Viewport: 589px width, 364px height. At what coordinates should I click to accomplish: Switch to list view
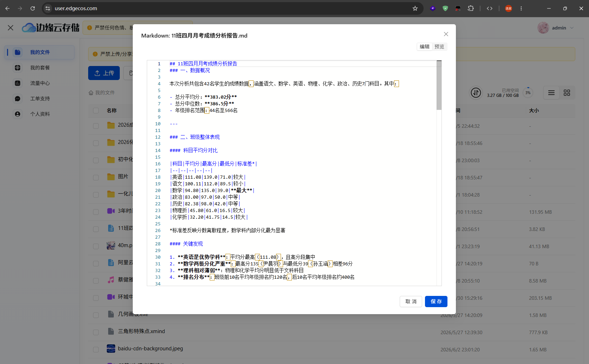(551, 93)
